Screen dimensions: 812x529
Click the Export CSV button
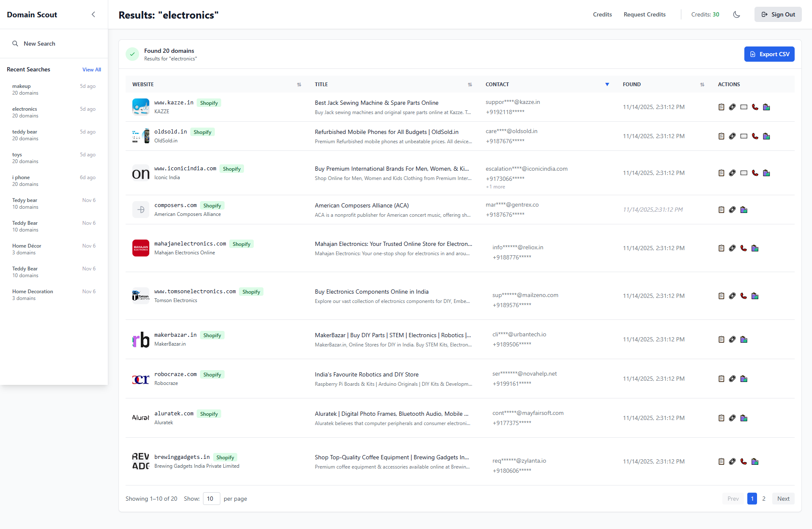769,54
